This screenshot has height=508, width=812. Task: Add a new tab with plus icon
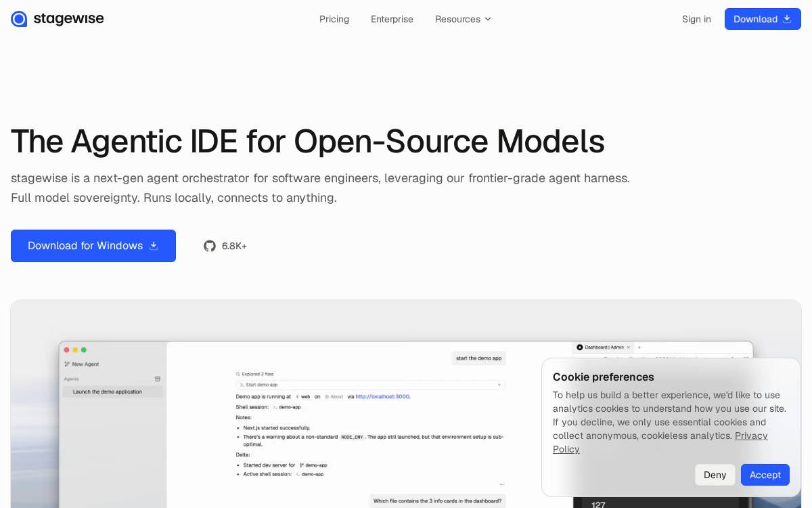pos(639,347)
